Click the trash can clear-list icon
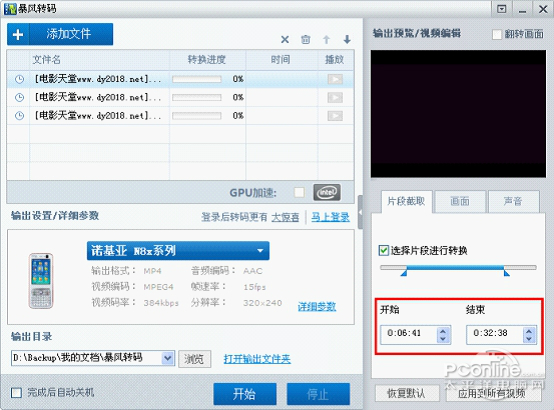The width and height of the screenshot is (554, 410). pos(306,40)
